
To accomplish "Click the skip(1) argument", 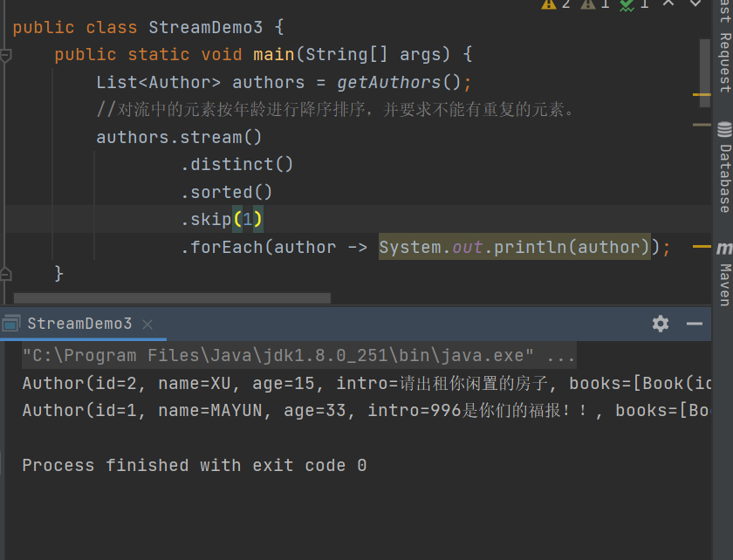I will pos(248,219).
